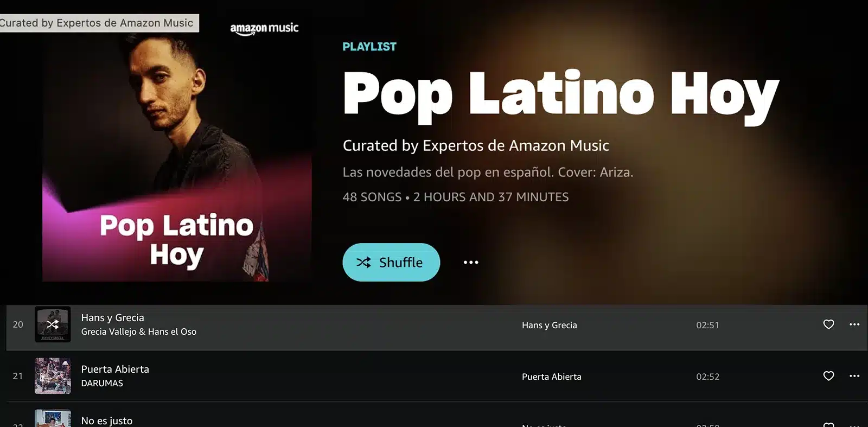
Task: Click the Amazon Music logo
Action: point(264,29)
